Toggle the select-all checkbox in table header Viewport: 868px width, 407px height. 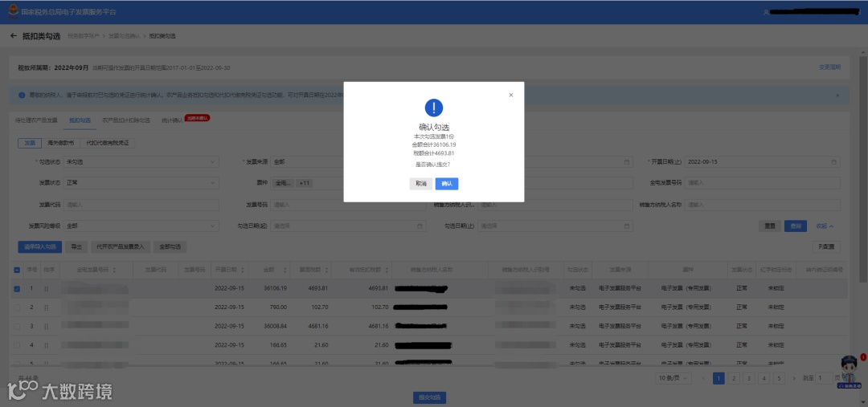(x=17, y=270)
